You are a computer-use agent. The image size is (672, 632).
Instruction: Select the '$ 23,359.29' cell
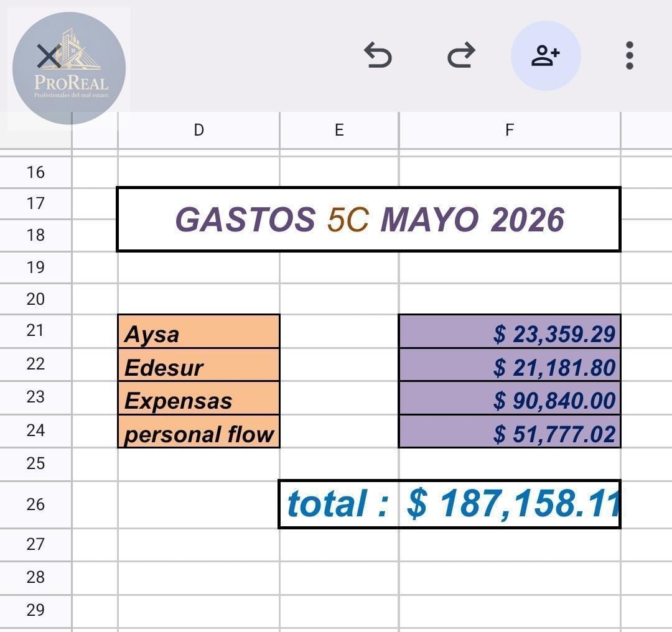click(510, 331)
